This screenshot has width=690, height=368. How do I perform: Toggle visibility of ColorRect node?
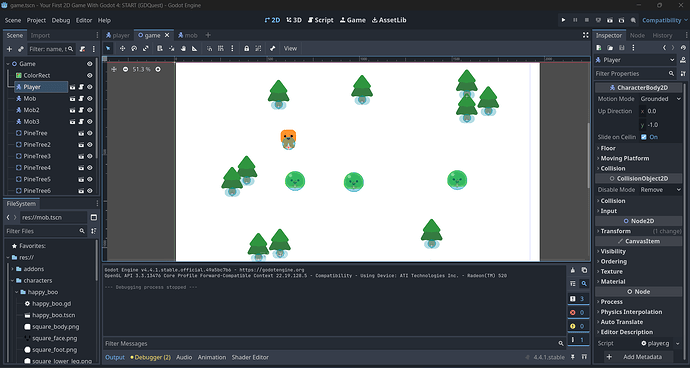coord(90,75)
